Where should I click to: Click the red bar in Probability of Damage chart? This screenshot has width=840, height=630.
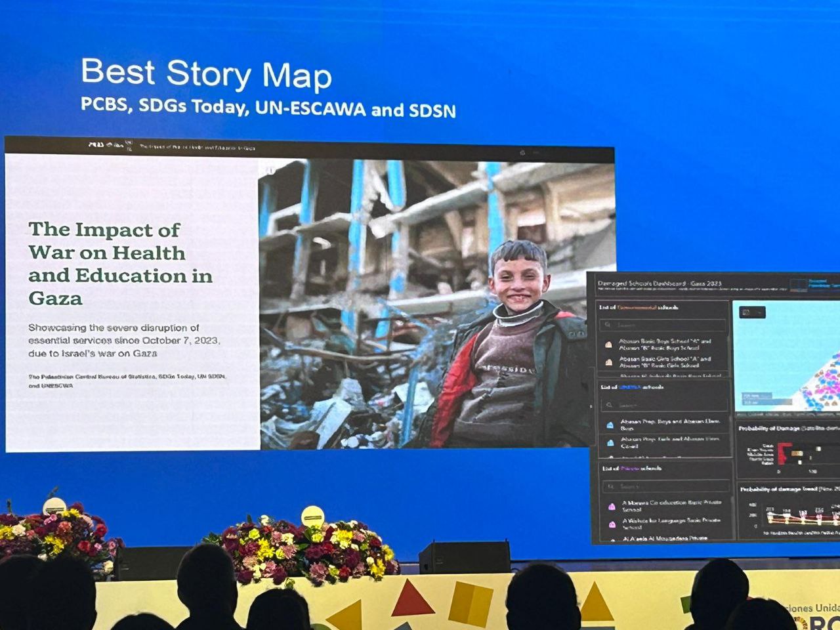click(x=784, y=452)
